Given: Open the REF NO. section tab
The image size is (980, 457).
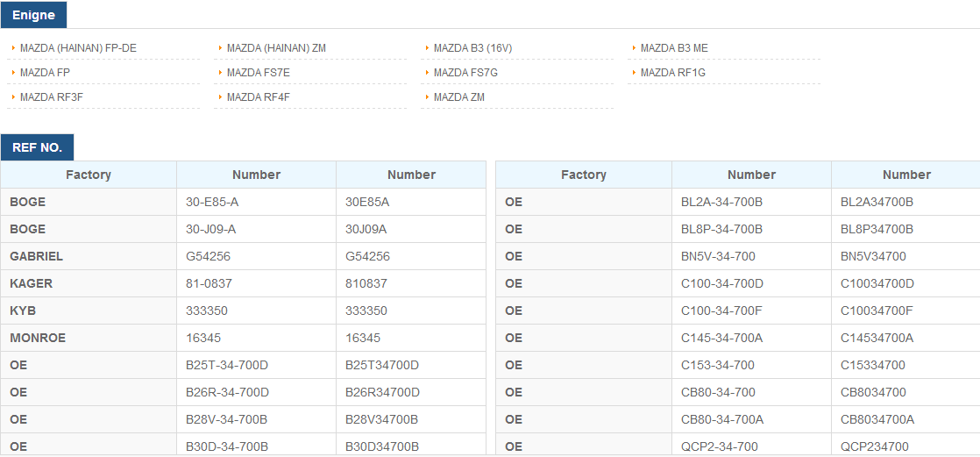Looking at the screenshot, I should [38, 147].
